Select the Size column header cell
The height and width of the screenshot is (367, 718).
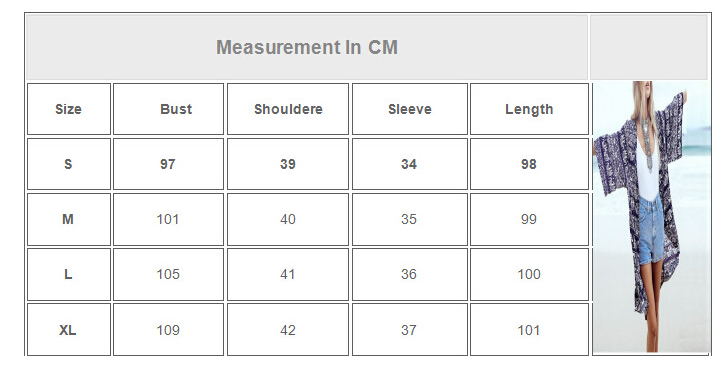coord(69,109)
